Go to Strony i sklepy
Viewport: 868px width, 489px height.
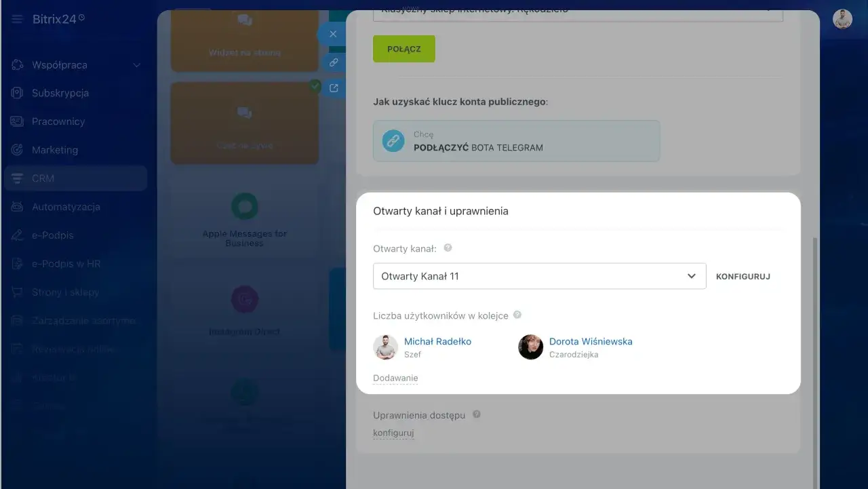coord(65,292)
